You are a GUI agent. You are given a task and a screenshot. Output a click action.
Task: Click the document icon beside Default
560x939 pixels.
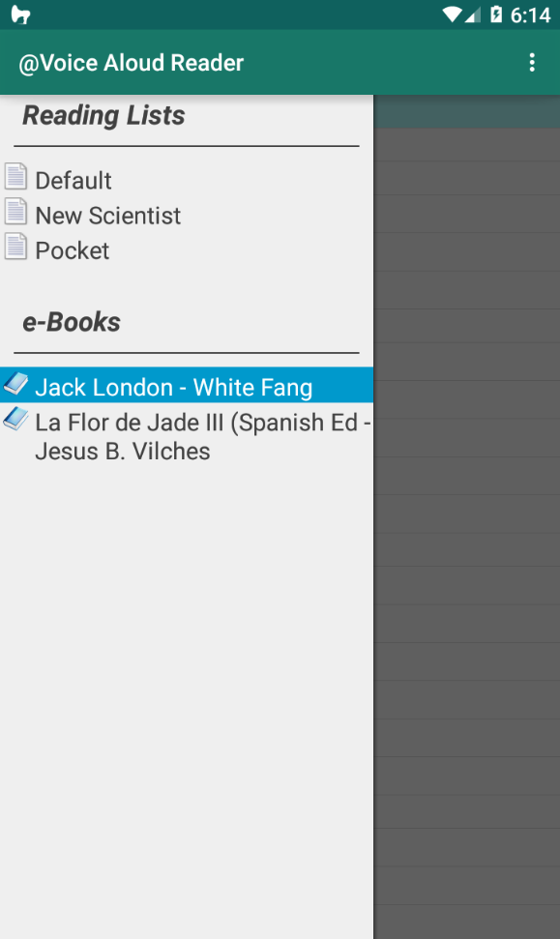[x=16, y=176]
